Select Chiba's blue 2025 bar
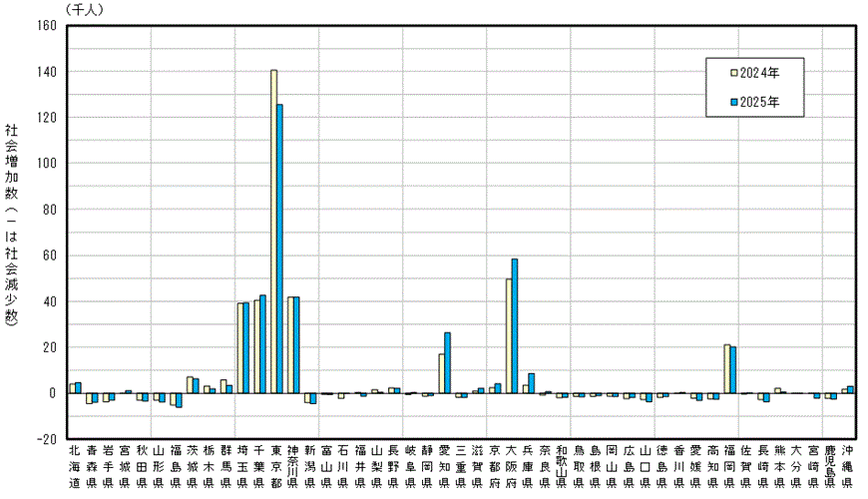The image size is (868, 499). 263,343
